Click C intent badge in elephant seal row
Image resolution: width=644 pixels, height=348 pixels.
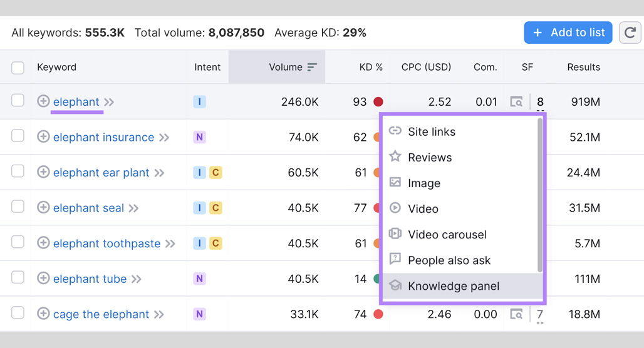(216, 208)
